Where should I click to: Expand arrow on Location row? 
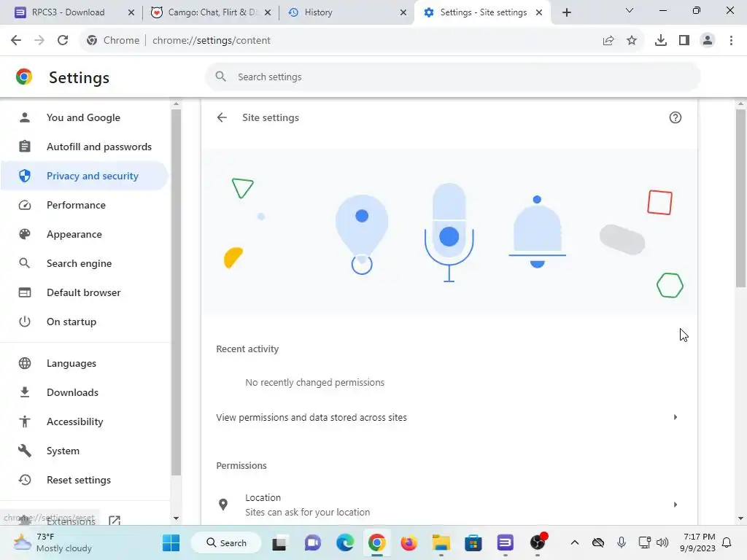(x=675, y=505)
